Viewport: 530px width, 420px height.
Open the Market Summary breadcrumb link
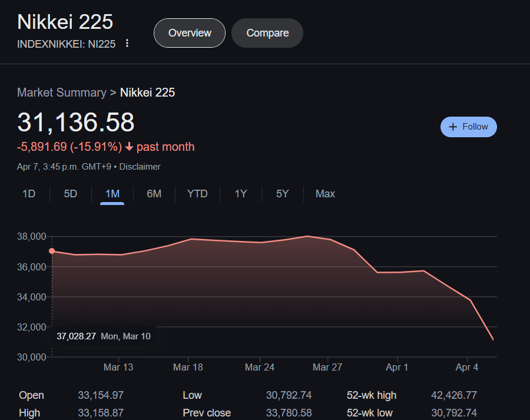[x=62, y=92]
